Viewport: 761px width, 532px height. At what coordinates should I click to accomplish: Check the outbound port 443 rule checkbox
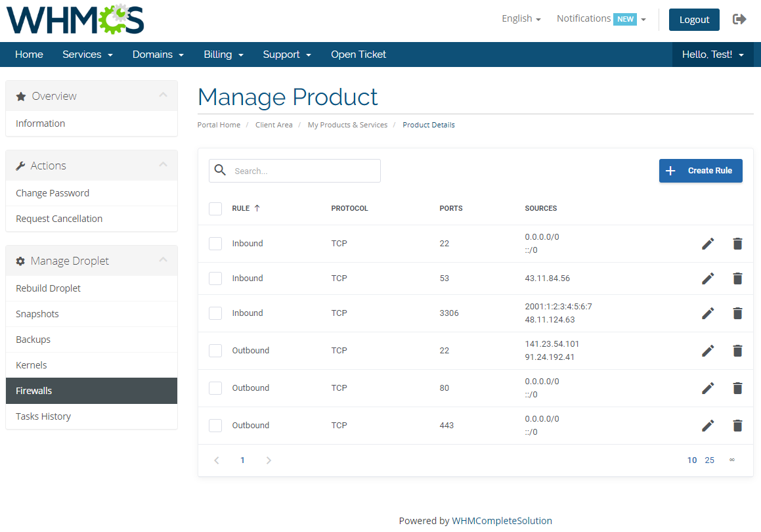pos(215,425)
